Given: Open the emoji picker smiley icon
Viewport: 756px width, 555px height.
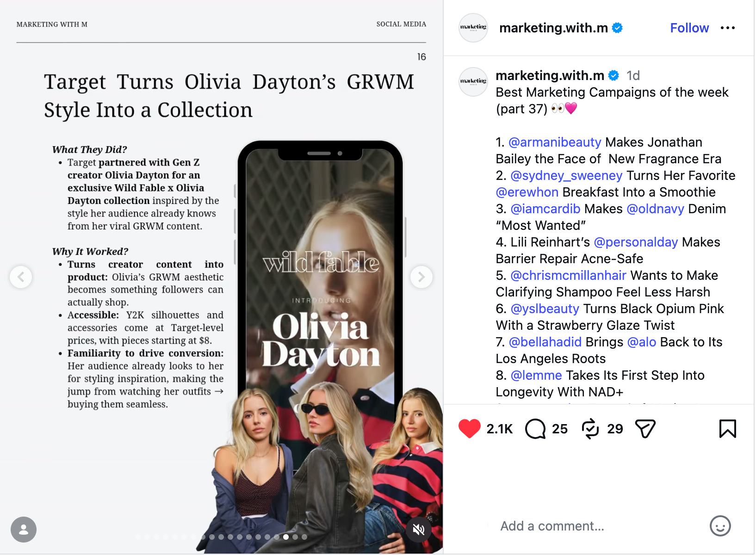Looking at the screenshot, I should pyautogui.click(x=720, y=526).
